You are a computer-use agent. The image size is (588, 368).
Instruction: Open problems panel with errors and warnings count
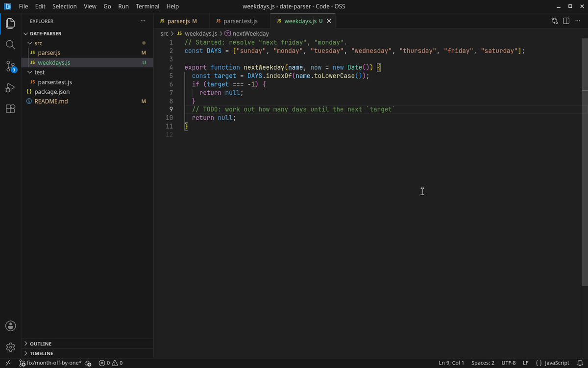(111, 363)
